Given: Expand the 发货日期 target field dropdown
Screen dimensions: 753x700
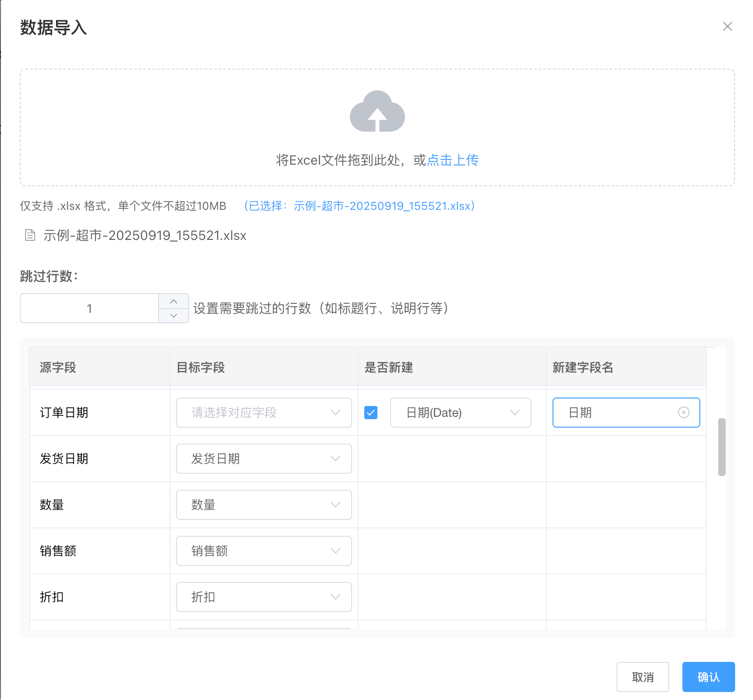Looking at the screenshot, I should click(x=264, y=459).
